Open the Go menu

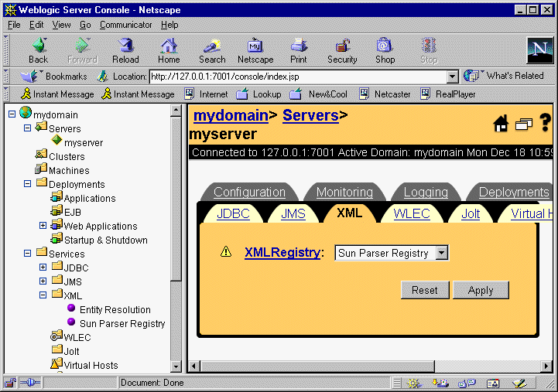coord(85,25)
